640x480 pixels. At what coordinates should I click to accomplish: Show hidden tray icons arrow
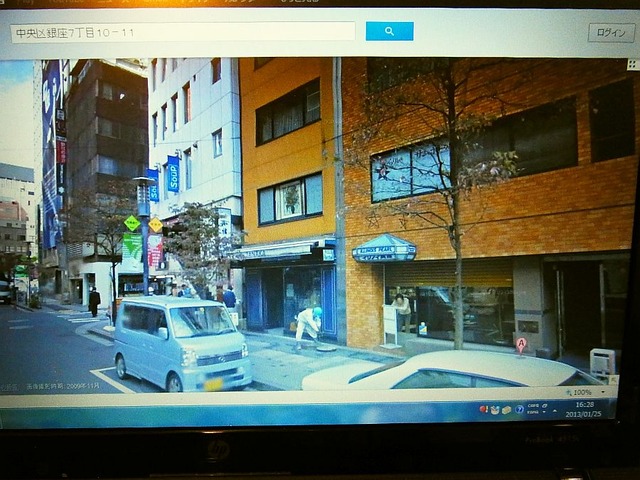pyautogui.click(x=555, y=411)
